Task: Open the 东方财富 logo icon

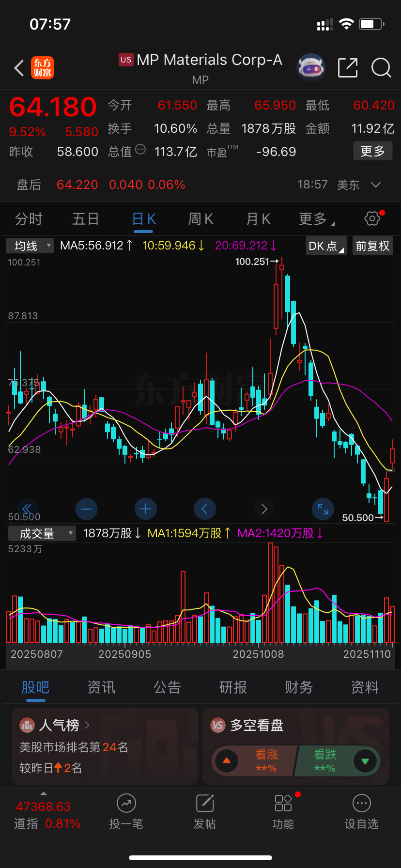Action: click(43, 68)
